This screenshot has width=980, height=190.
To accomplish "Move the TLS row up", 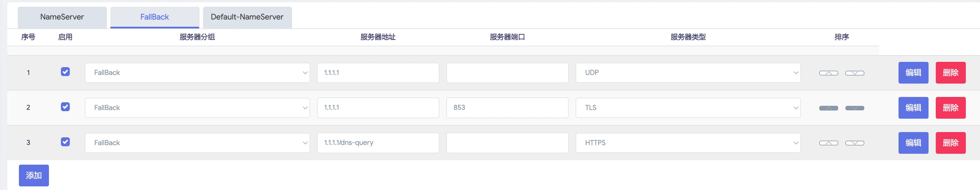I will [x=828, y=108].
